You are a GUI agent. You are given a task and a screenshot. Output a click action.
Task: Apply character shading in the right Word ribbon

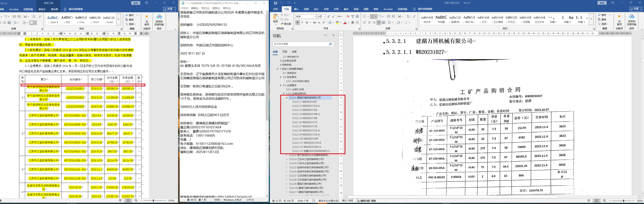(352, 22)
